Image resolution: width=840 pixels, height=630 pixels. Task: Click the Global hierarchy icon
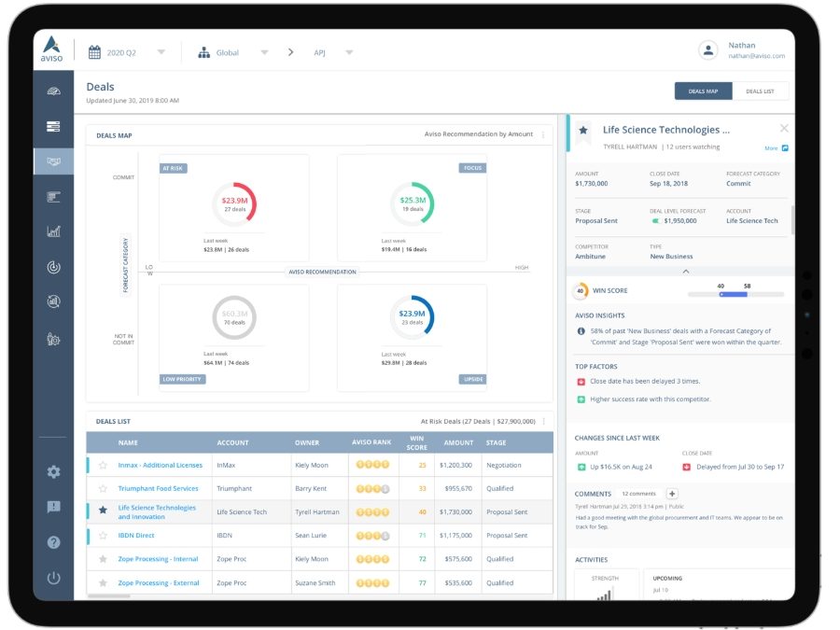tap(204, 52)
